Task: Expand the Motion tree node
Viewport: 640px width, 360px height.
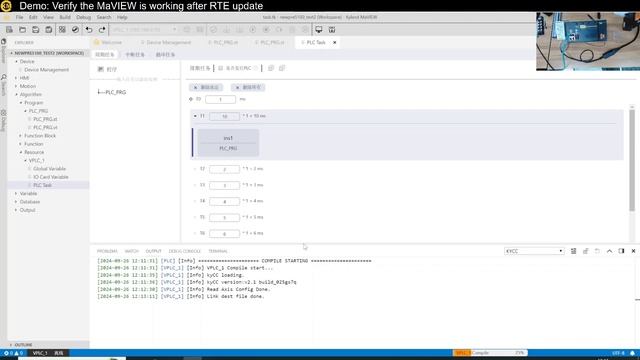Action: pyautogui.click(x=16, y=86)
